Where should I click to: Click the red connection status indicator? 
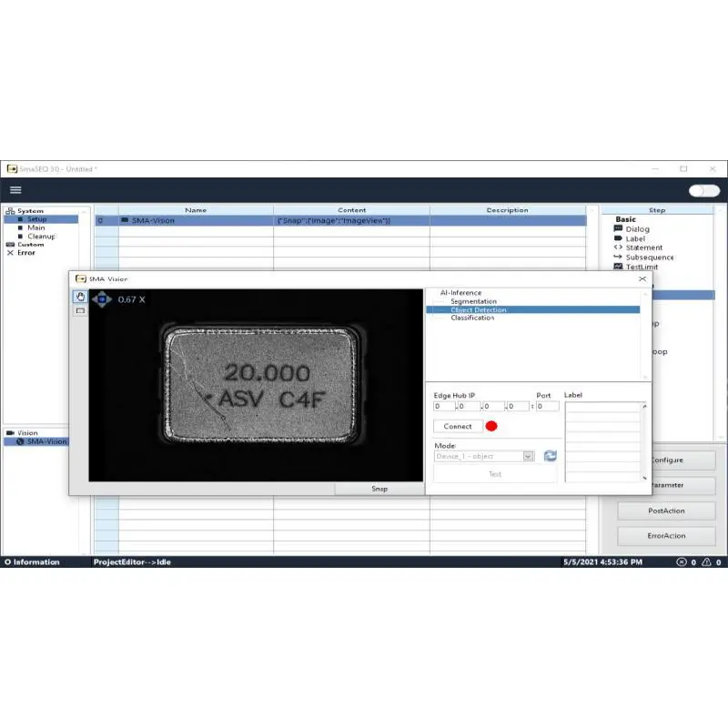(x=491, y=426)
